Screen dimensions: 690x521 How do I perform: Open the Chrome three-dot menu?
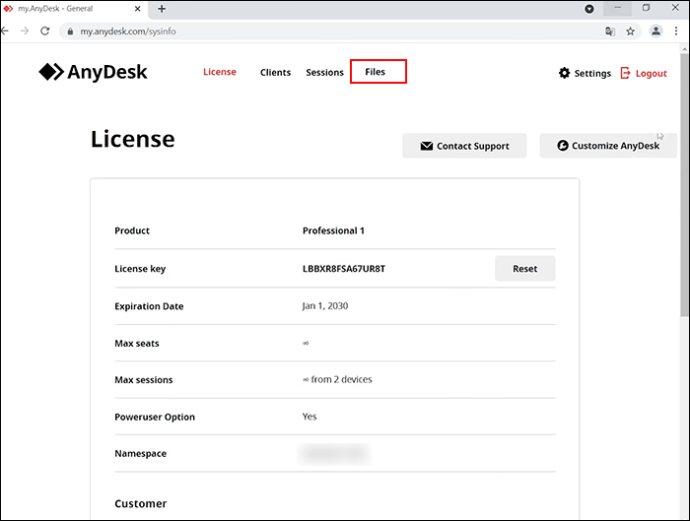(x=676, y=31)
